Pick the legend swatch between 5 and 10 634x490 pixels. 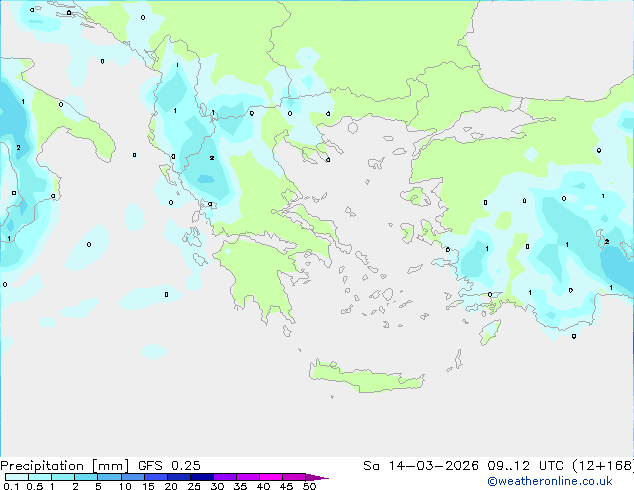(x=109, y=477)
